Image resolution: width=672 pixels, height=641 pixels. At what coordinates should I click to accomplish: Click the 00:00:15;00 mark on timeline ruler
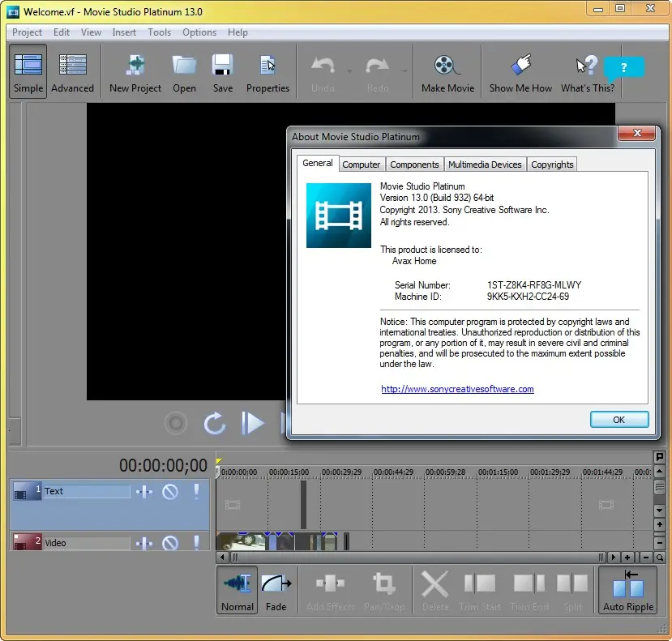click(289, 472)
